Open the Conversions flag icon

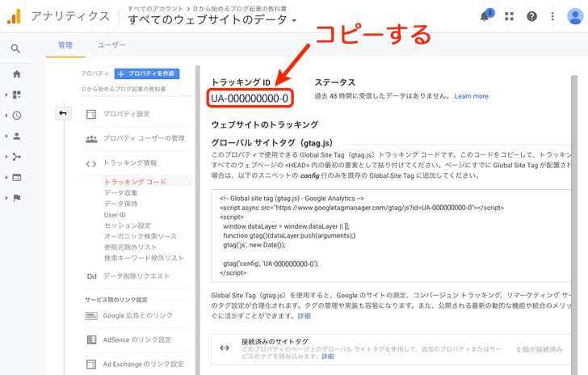[17, 198]
